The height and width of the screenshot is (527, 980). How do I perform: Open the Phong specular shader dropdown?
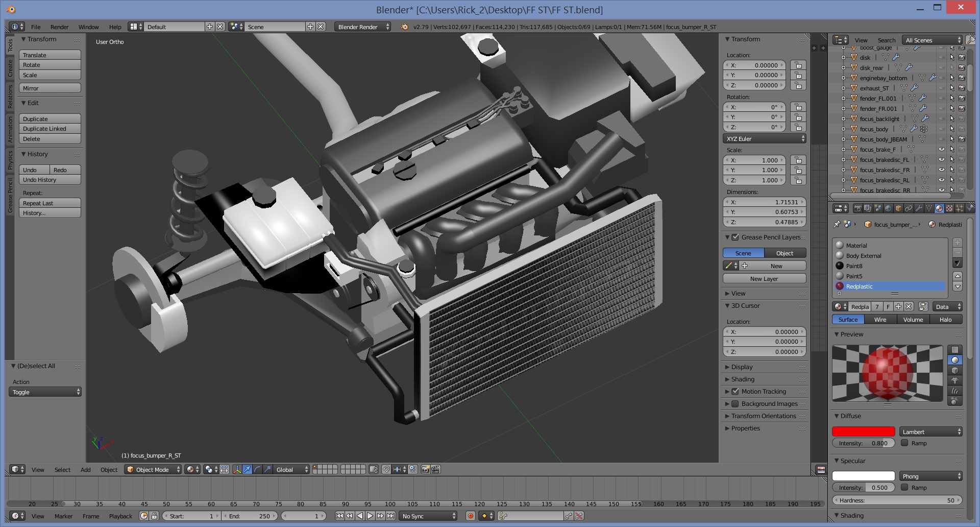coord(930,476)
